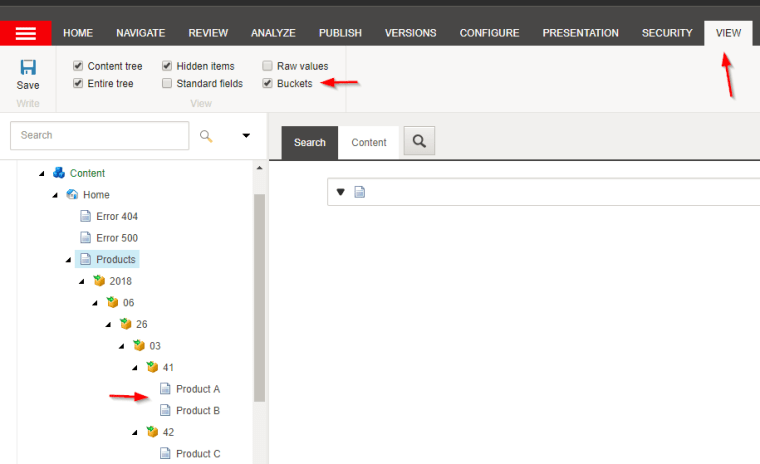This screenshot has height=464, width=760.
Task: Toggle the Hidden items checkbox
Action: point(167,66)
